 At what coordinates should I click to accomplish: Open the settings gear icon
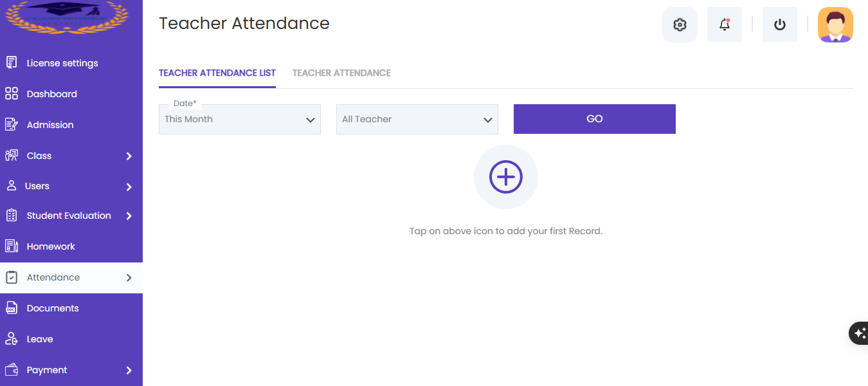click(x=680, y=25)
